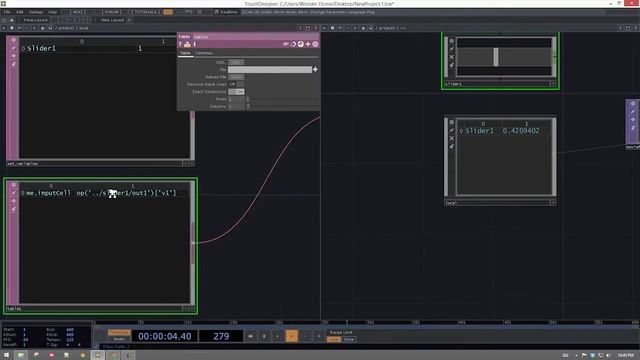Select the 'me.inputCell' cell in table1
The width and height of the screenshot is (640, 360).
coord(48,193)
